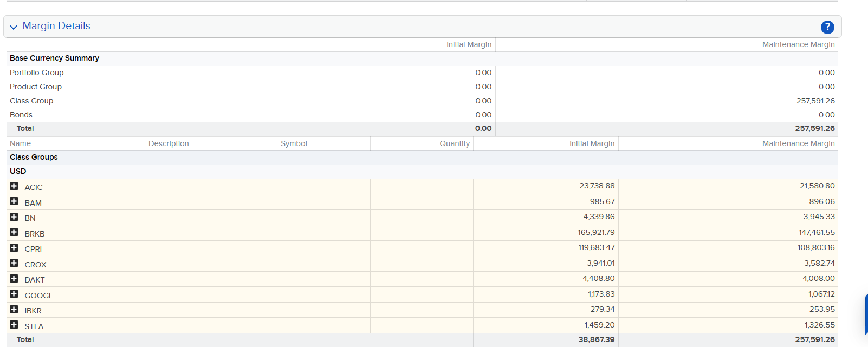Image resolution: width=868 pixels, height=347 pixels.
Task: Click the Symbol column header
Action: tap(294, 143)
